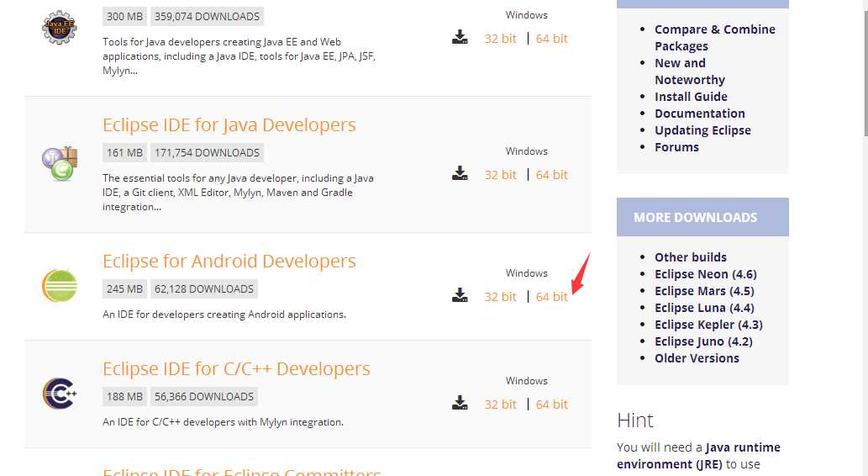
Task: Click the 161 MB size badge
Action: tap(124, 152)
